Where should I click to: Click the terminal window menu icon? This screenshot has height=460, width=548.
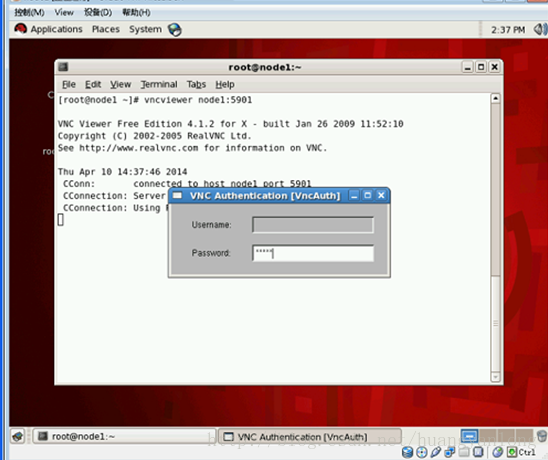(63, 67)
